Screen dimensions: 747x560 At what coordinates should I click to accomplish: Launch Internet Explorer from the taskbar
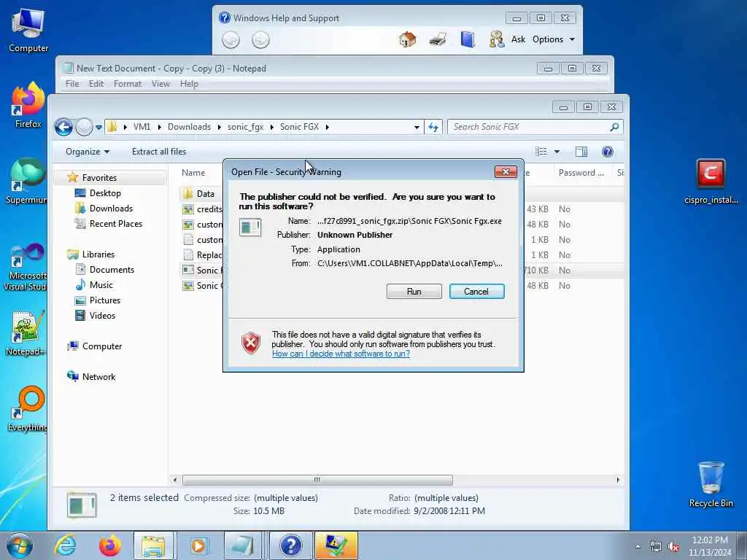[65, 545]
